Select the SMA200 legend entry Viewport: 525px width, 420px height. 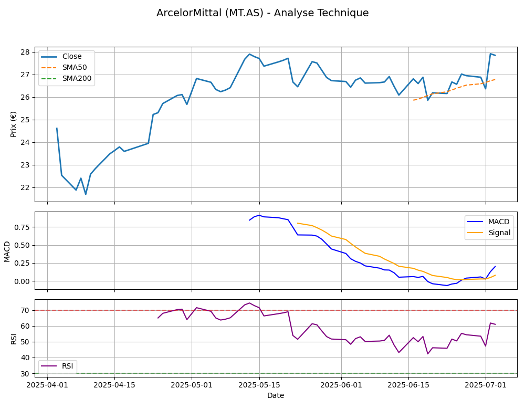click(x=66, y=79)
